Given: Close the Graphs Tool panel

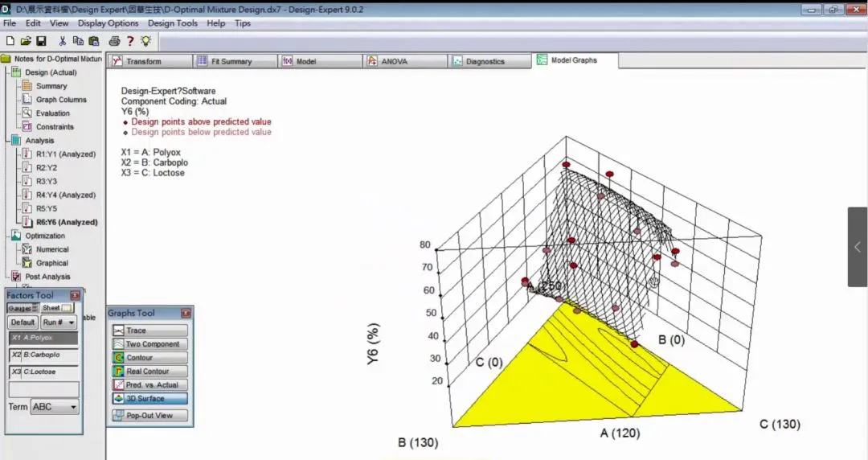Looking at the screenshot, I should 186,313.
